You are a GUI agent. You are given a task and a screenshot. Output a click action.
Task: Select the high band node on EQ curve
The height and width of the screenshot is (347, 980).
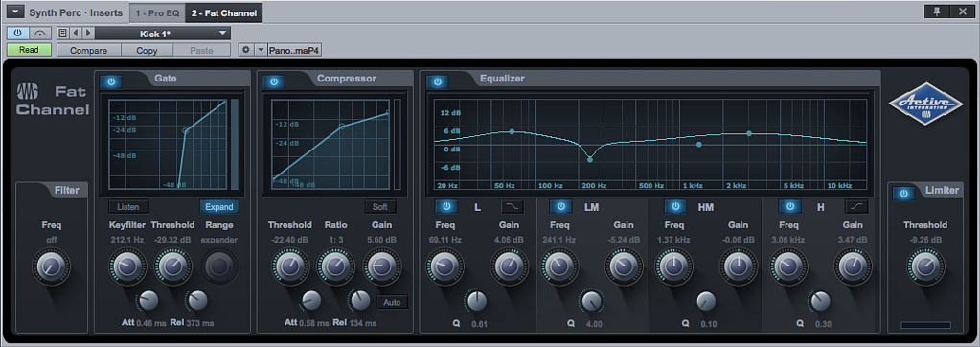pos(749,133)
